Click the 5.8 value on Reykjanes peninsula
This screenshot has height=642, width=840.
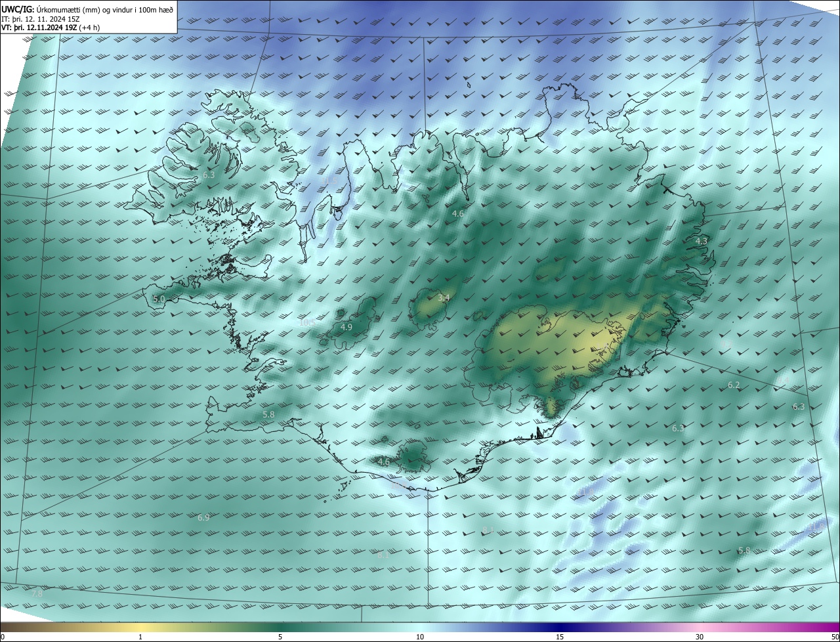(268, 415)
